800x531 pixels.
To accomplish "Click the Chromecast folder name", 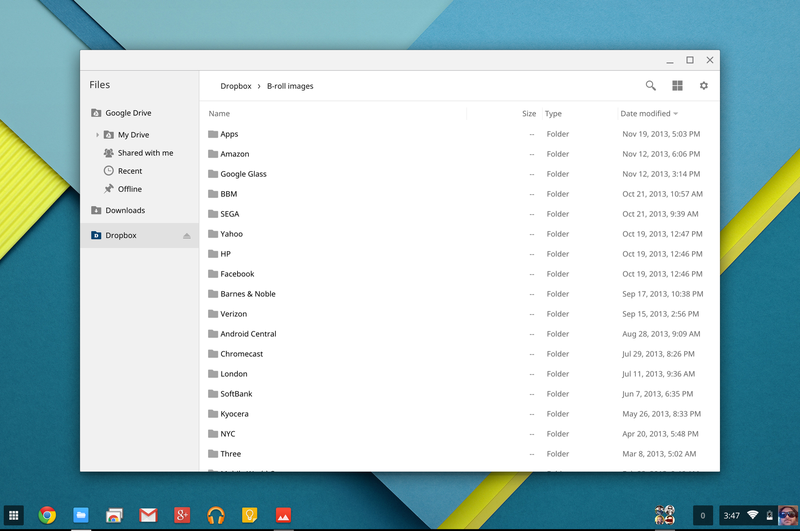I will (x=242, y=354).
